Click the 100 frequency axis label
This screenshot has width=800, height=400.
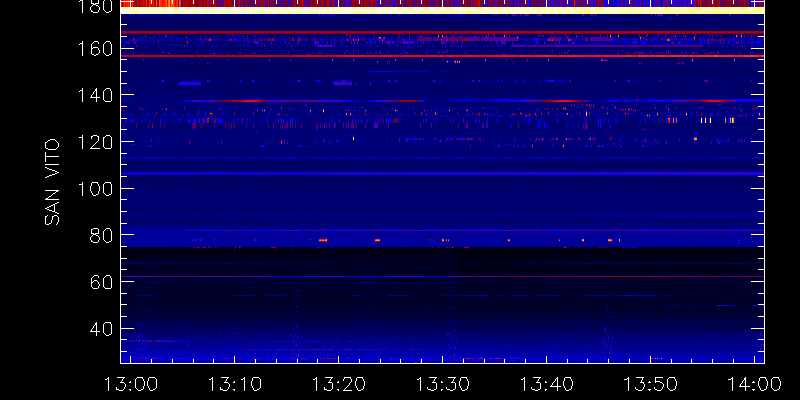(x=94, y=189)
